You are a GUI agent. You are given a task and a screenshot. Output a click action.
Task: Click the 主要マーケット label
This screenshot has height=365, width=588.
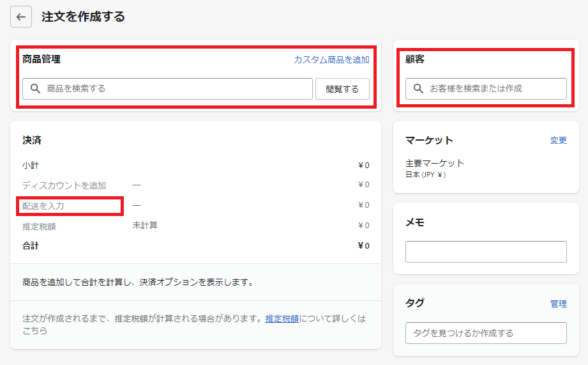click(435, 163)
